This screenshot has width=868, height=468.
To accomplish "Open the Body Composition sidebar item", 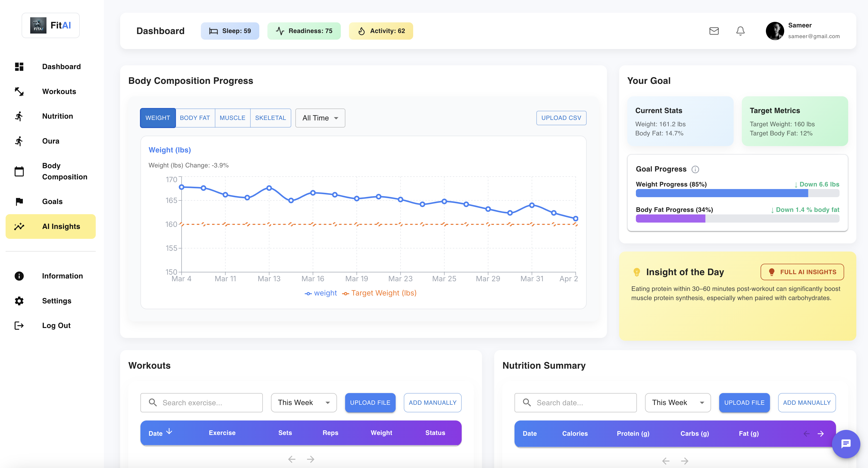I will pos(64,171).
